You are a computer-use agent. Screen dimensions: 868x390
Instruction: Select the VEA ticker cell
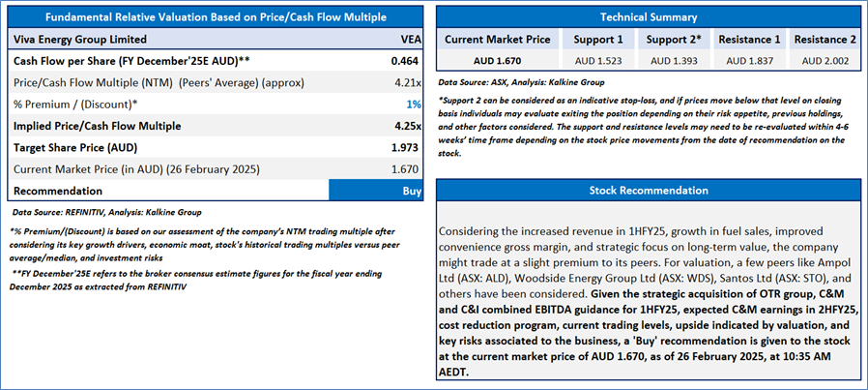[x=410, y=40]
